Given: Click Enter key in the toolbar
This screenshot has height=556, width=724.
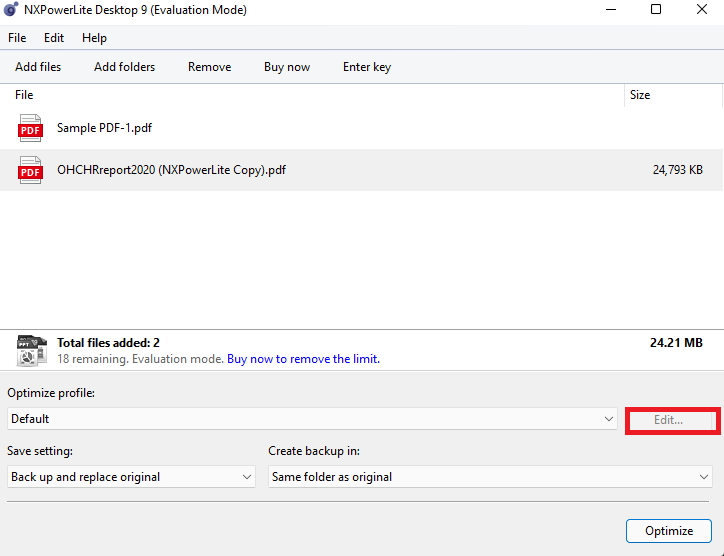Looking at the screenshot, I should [367, 67].
